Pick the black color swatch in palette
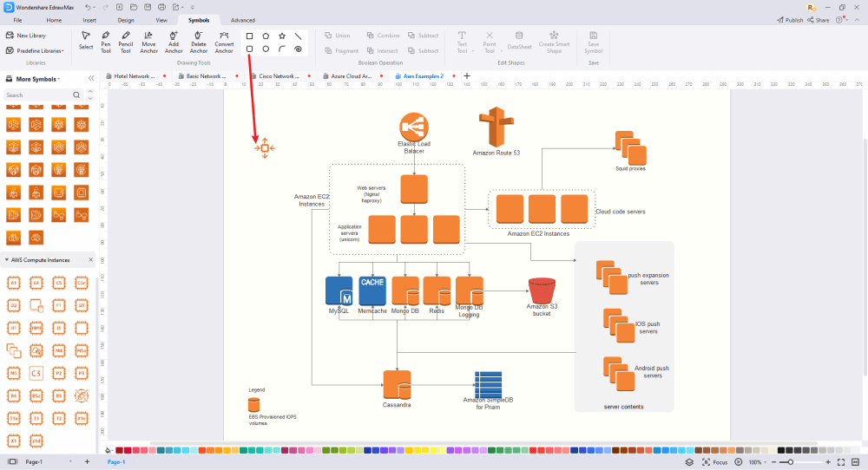Screen dimensions: 868x470 point(781,451)
